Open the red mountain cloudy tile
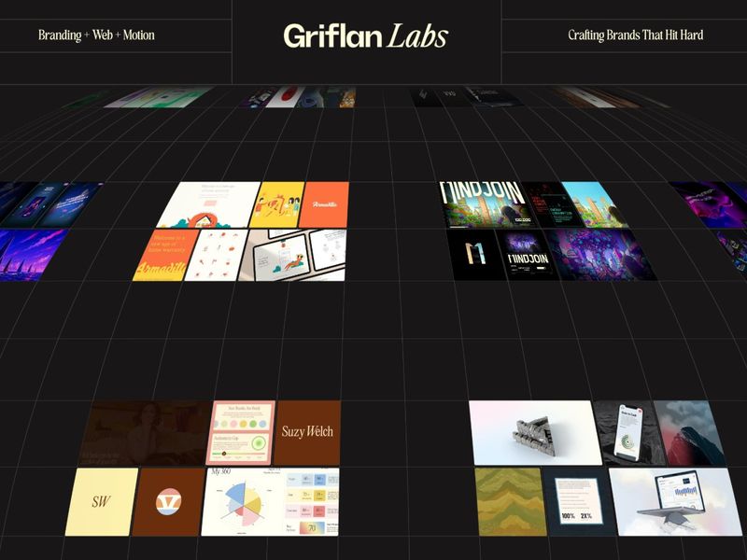Viewport: 747px width, 560px height. (689, 433)
